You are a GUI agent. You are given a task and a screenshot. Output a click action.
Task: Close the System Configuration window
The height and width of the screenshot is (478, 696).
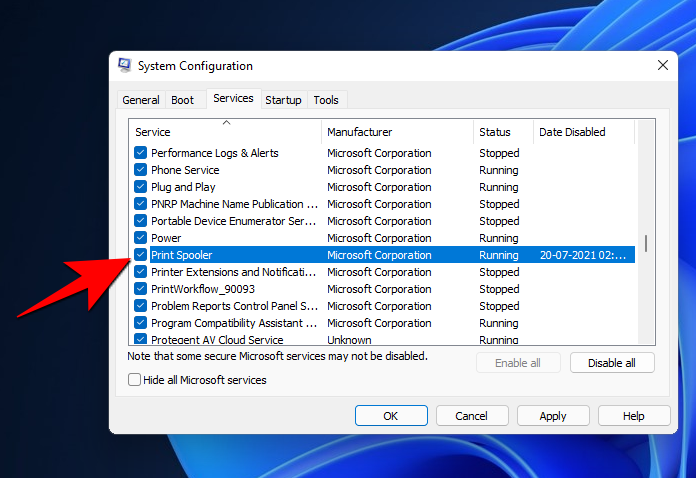tap(662, 66)
